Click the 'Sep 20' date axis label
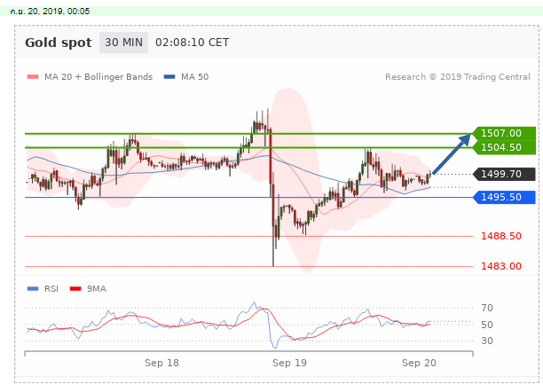 tap(419, 363)
